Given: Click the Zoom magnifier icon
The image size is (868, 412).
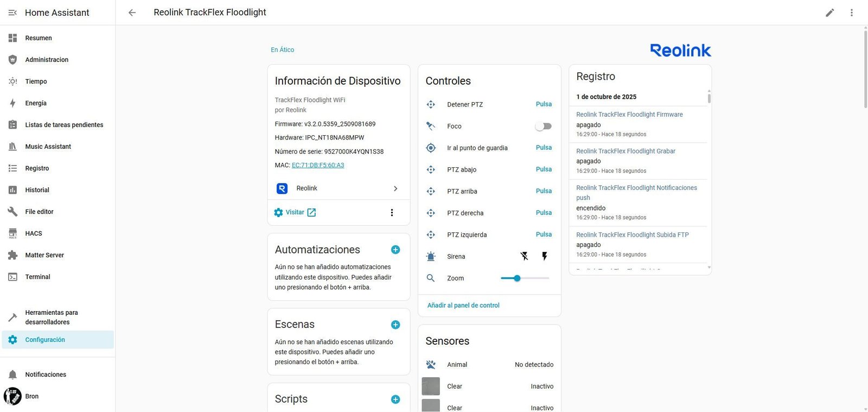Looking at the screenshot, I should [x=431, y=278].
